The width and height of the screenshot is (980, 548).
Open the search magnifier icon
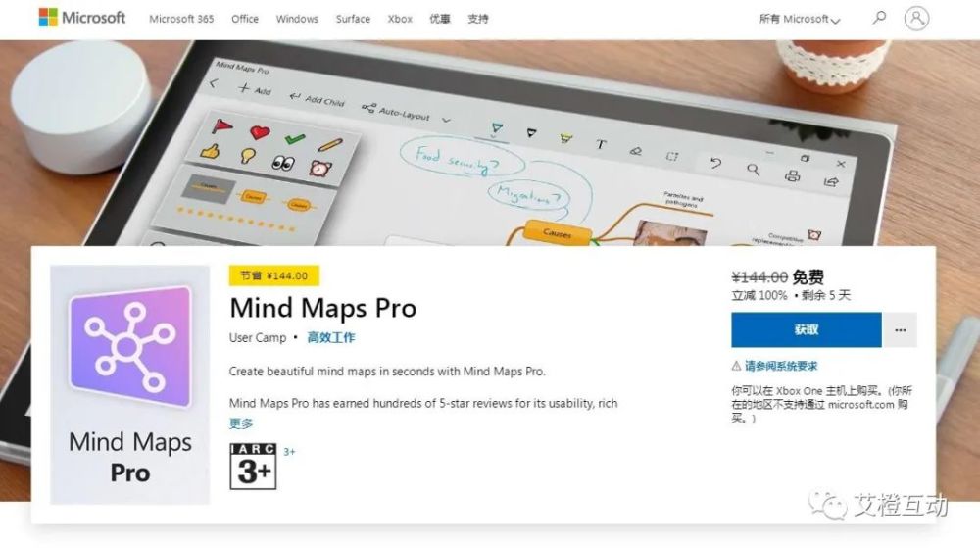pyautogui.click(x=879, y=18)
